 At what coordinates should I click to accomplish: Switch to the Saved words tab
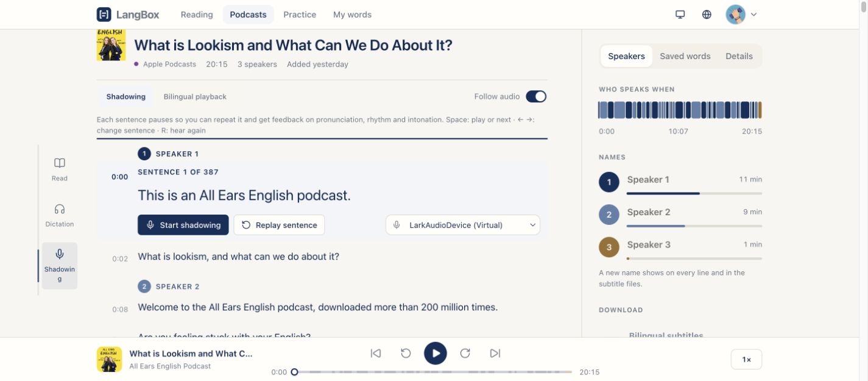(x=685, y=56)
